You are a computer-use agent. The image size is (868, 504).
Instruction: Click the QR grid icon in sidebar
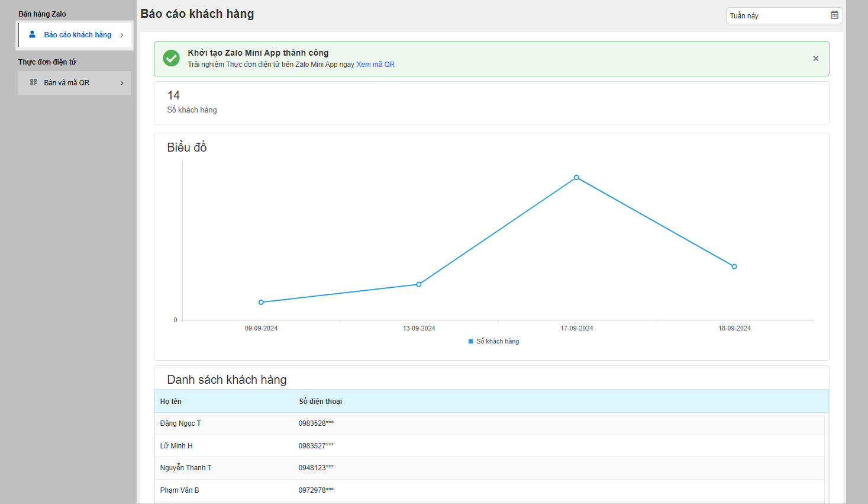(34, 83)
